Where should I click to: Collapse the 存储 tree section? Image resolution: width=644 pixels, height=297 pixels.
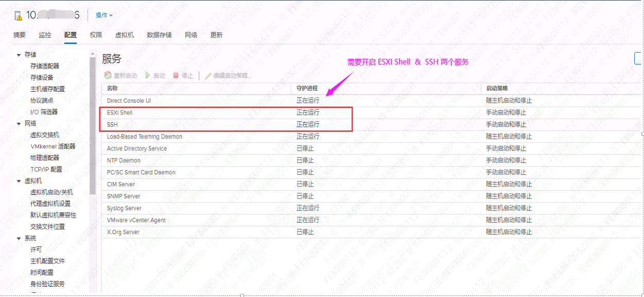[x=19, y=55]
